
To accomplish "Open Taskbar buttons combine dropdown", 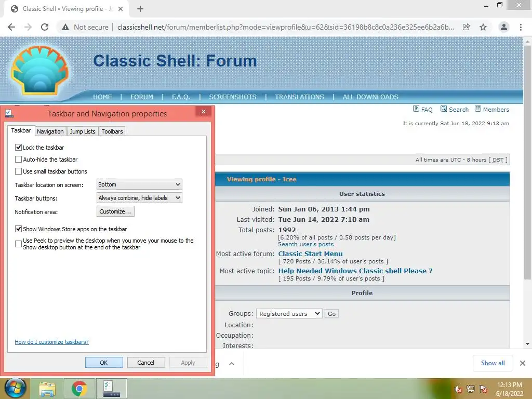I will [139, 198].
